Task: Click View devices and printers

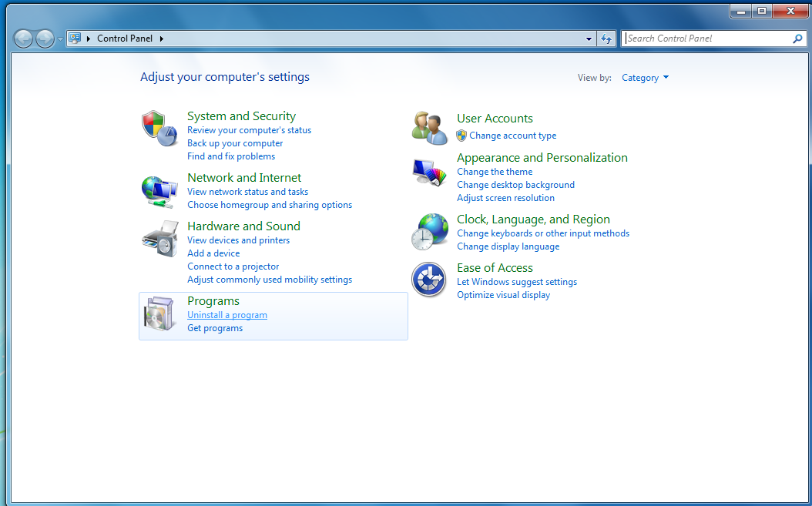Action: (x=238, y=240)
